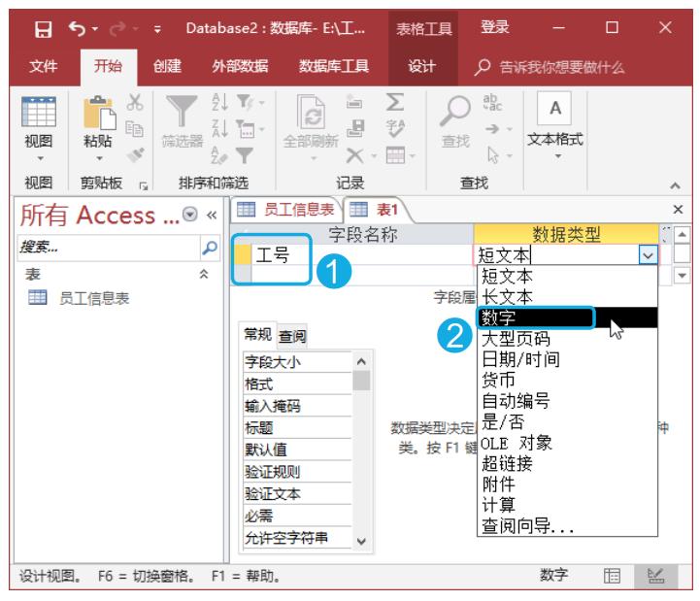The image size is (700, 601).
Task: Expand the 粘贴 dropdown arrow
Action: (99, 158)
